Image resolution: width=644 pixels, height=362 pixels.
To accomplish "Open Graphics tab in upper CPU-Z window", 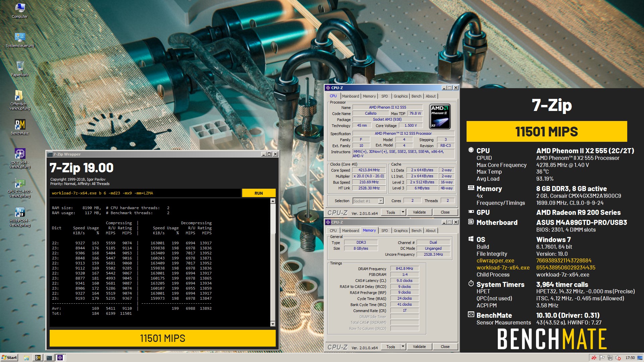I will tap(401, 96).
